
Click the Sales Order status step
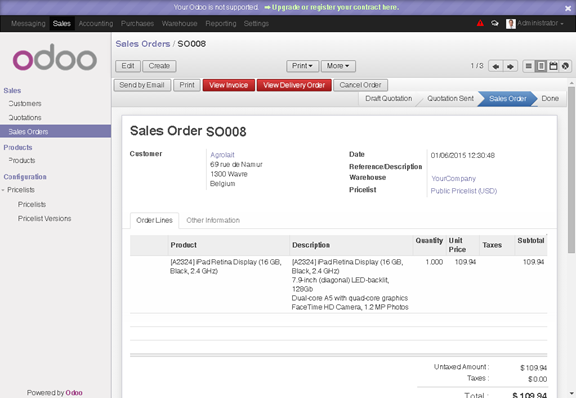pos(508,99)
